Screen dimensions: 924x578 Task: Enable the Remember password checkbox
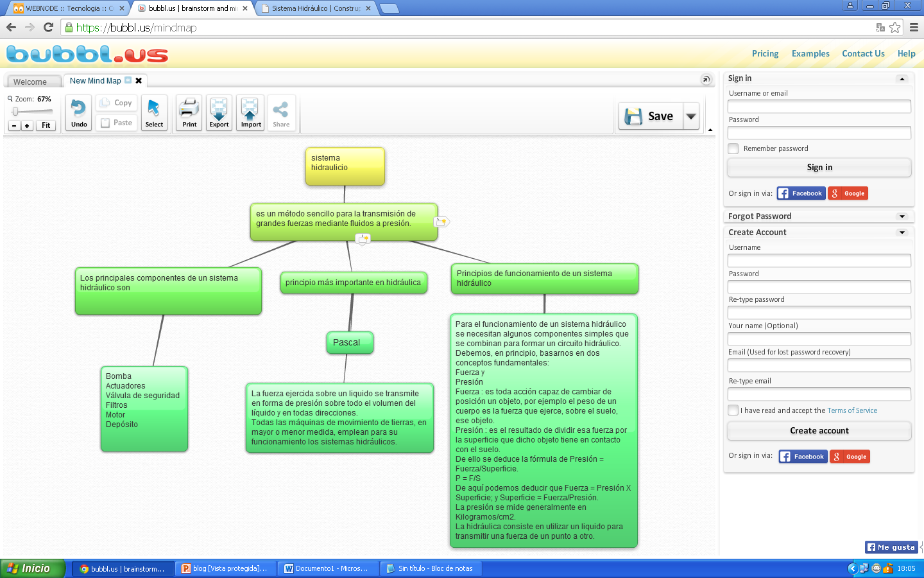pyautogui.click(x=733, y=149)
